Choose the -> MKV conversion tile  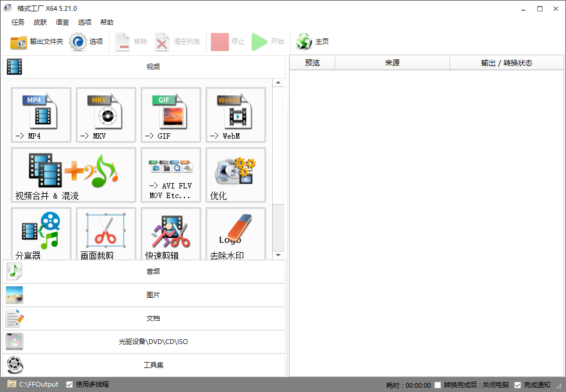pyautogui.click(x=106, y=115)
